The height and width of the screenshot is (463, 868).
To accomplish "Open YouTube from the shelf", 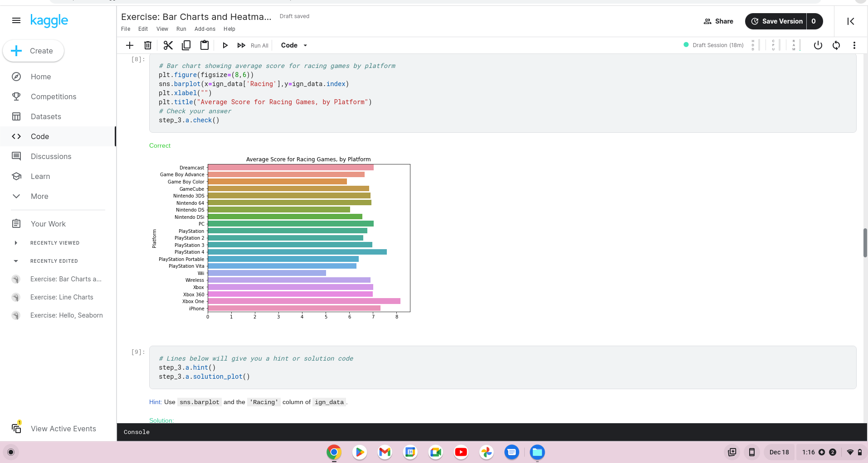I will [x=461, y=452].
